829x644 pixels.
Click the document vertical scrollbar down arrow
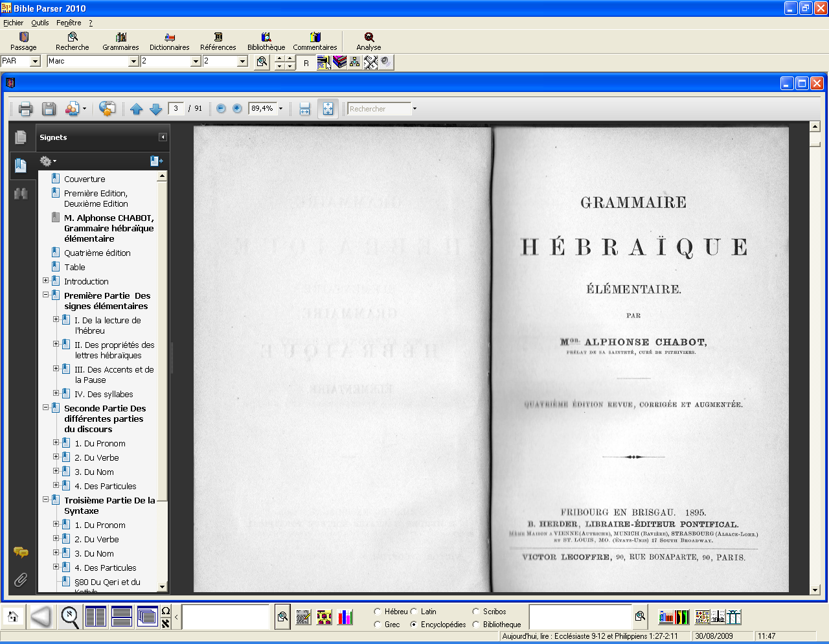pyautogui.click(x=815, y=590)
